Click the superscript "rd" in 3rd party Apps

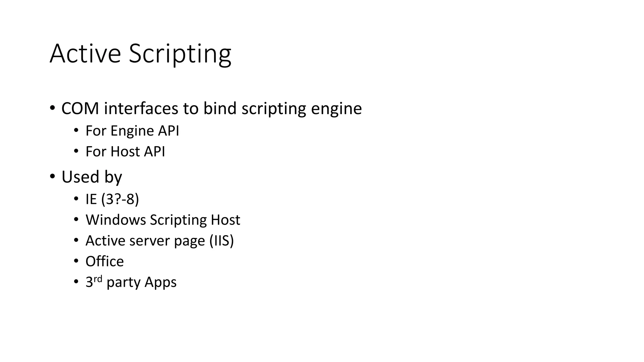[x=98, y=279]
